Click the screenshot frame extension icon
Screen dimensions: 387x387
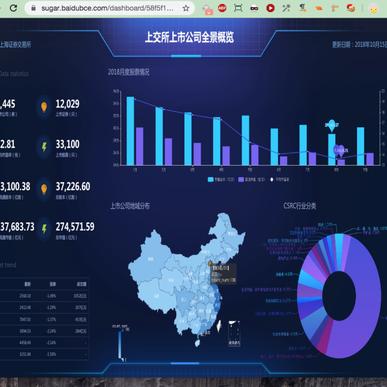(x=238, y=8)
